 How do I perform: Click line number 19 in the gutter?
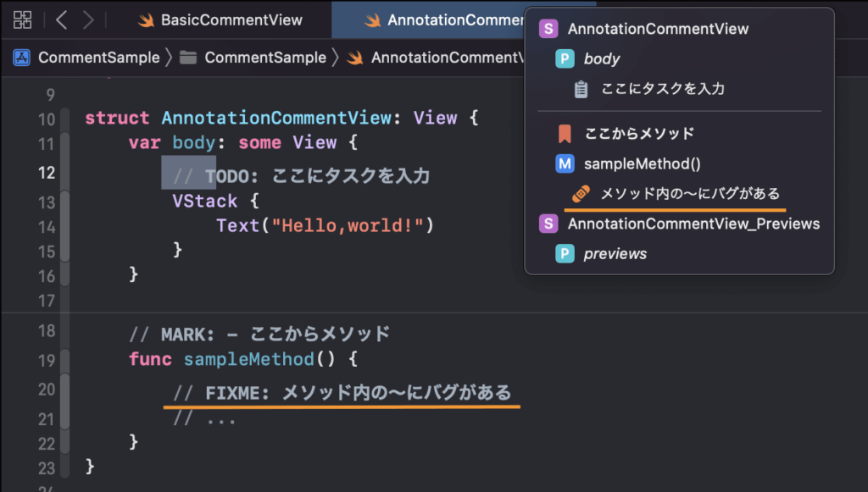[x=47, y=361]
